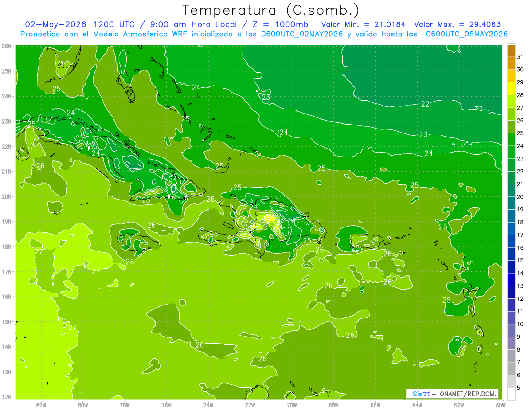The width and height of the screenshot is (532, 411).
Task: Click the yellow hot spot over Hispaniola
Action: click(269, 218)
